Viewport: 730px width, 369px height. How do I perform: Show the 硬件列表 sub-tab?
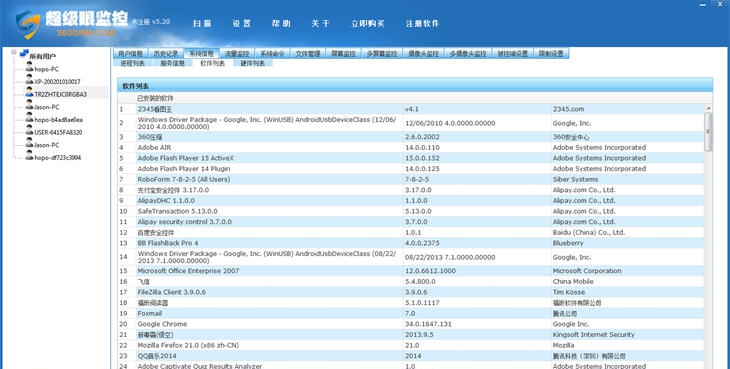(253, 63)
